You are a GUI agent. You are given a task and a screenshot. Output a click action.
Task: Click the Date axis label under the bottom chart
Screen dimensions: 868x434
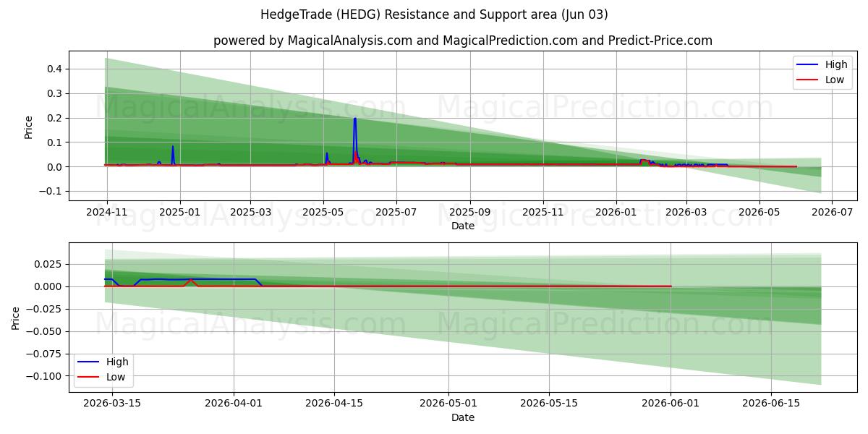tap(463, 417)
